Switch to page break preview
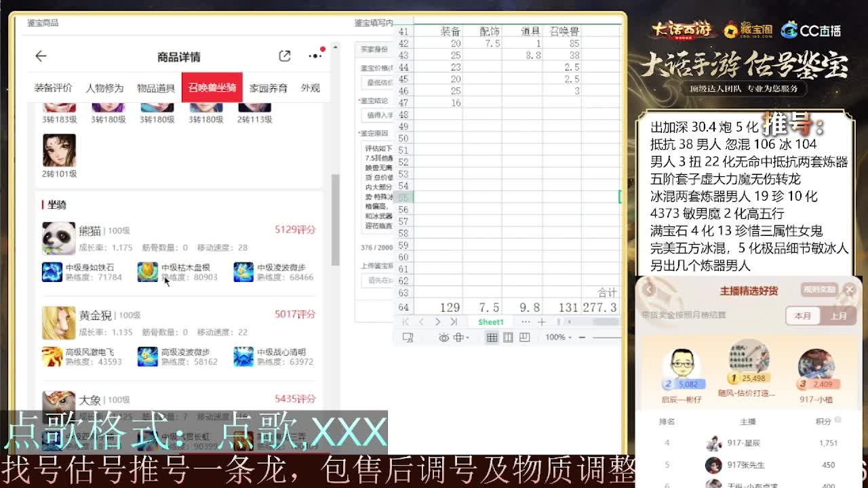 coord(524,338)
